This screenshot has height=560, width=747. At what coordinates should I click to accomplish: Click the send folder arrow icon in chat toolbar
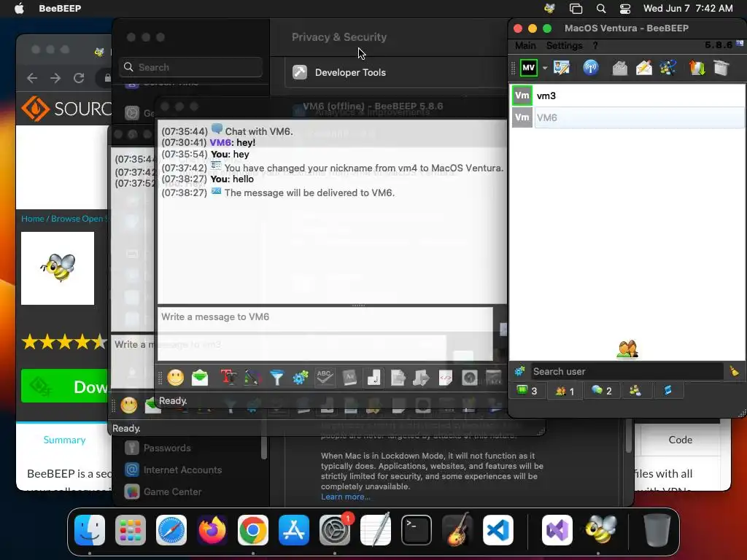pyautogui.click(x=421, y=378)
